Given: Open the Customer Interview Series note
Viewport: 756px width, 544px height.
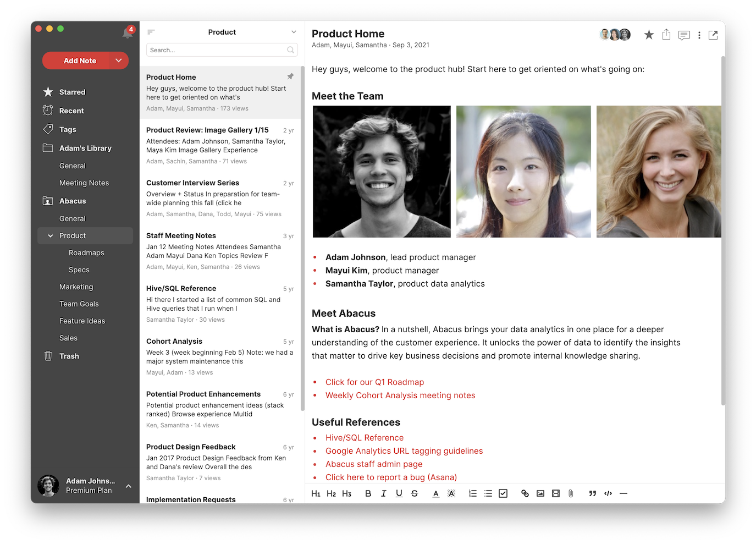Looking at the screenshot, I should pos(220,198).
